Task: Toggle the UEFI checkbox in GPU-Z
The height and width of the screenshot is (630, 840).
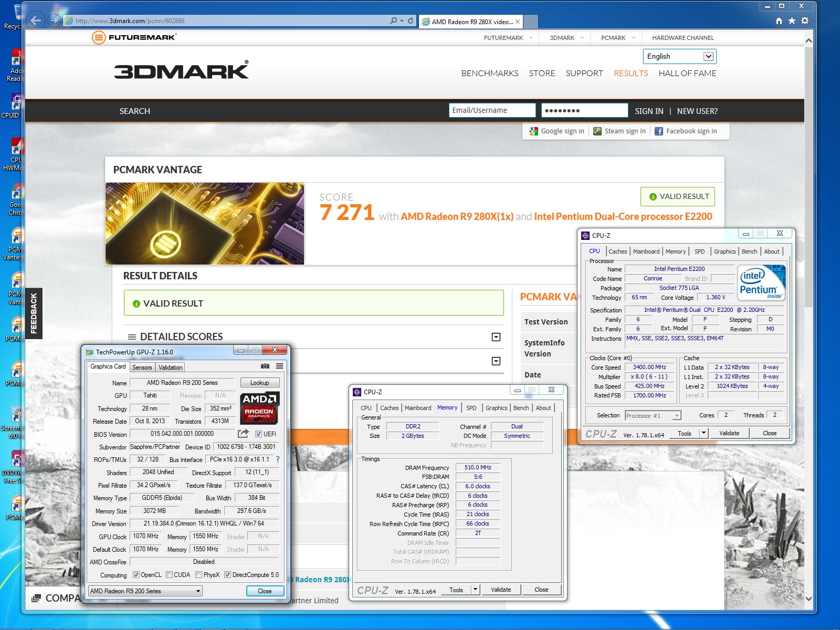Action: point(258,434)
